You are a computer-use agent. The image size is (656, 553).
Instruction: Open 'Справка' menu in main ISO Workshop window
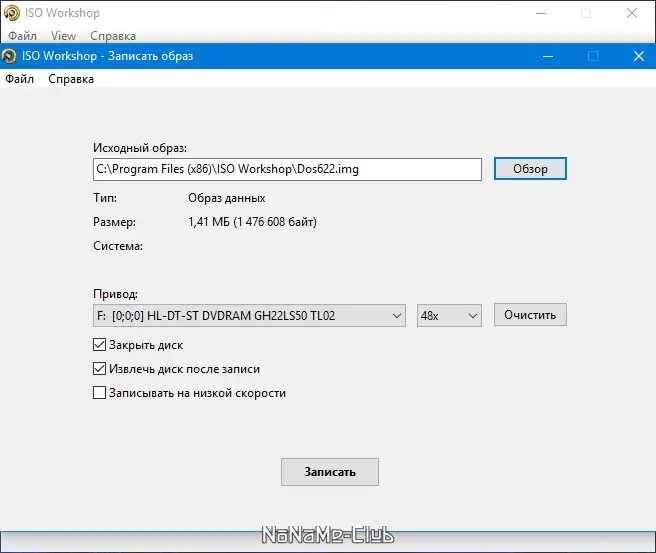tap(113, 36)
